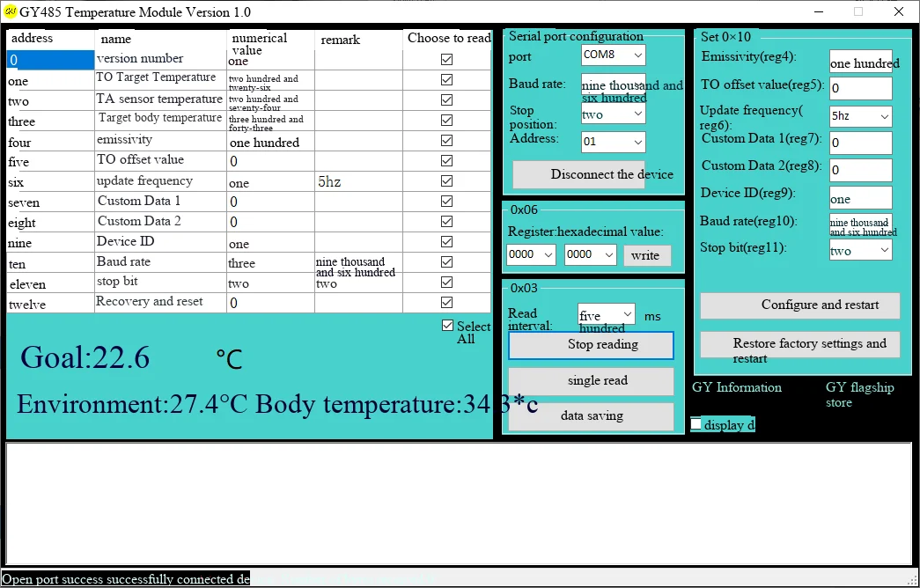Click the log output text area
920x588 pixels.
pyautogui.click(x=459, y=503)
